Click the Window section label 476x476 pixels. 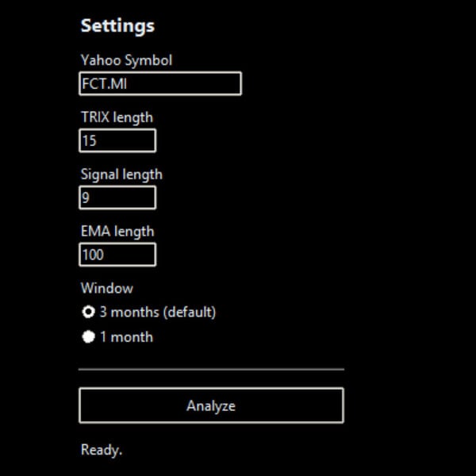point(106,289)
